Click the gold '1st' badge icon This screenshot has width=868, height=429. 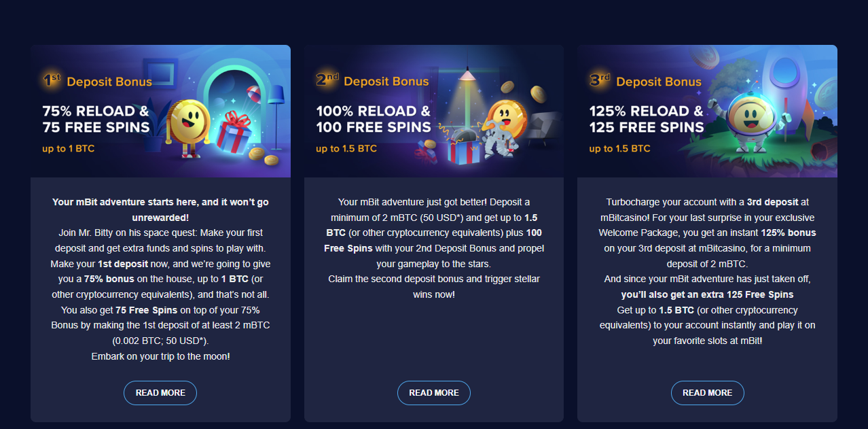51,81
